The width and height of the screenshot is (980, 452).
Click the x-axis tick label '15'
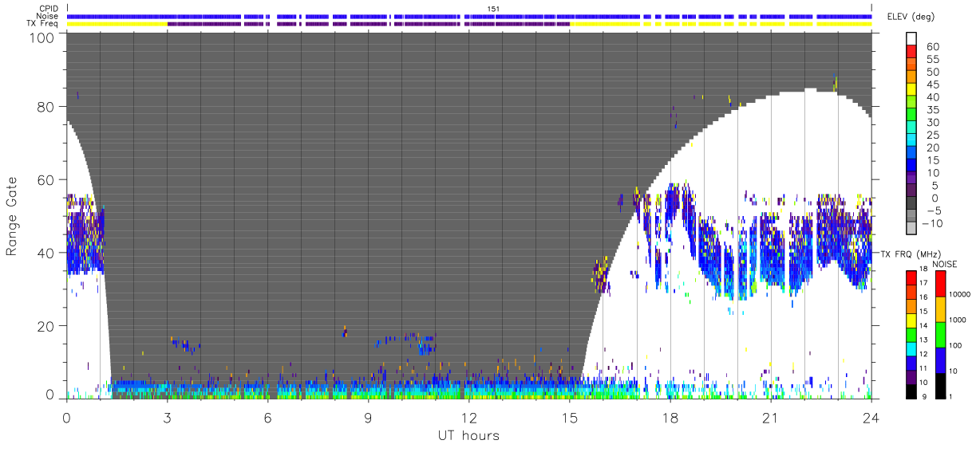(x=569, y=417)
